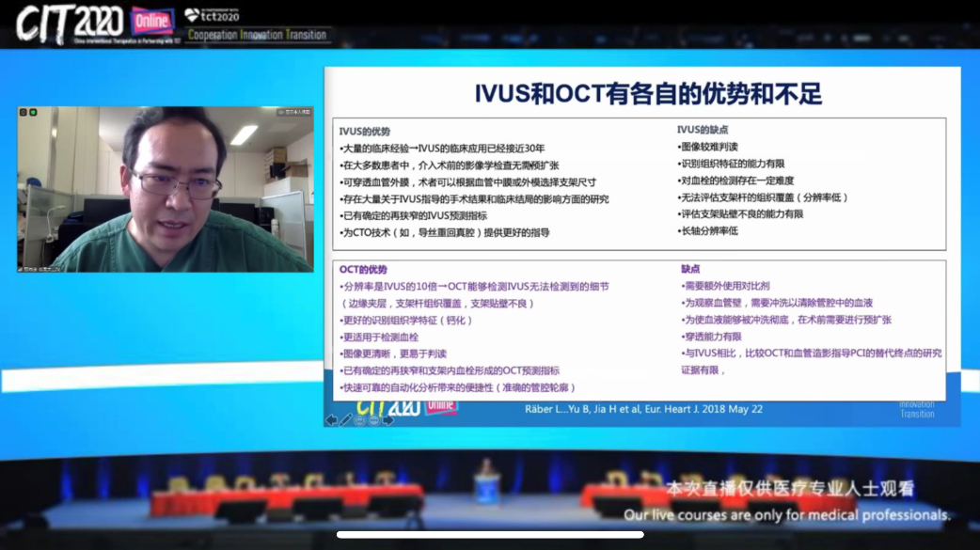Click the Cooperation Innovation Transition banner
This screenshot has height=550, width=980.
pyautogui.click(x=257, y=36)
